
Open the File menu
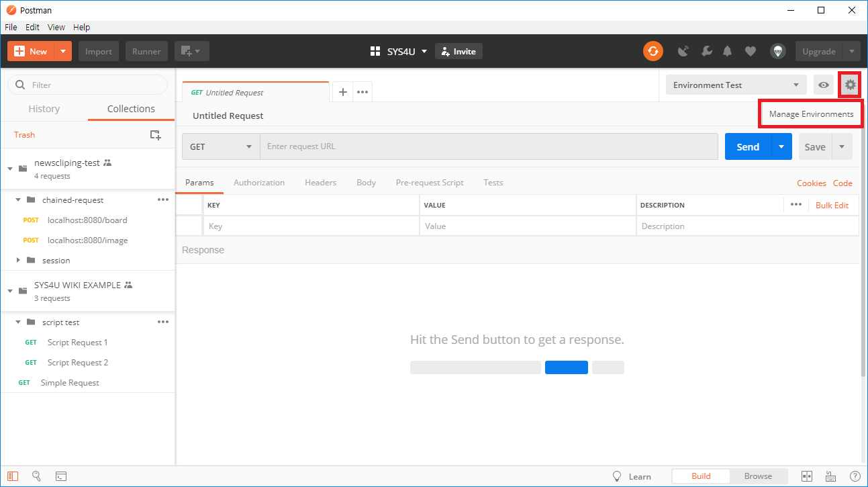(x=11, y=28)
